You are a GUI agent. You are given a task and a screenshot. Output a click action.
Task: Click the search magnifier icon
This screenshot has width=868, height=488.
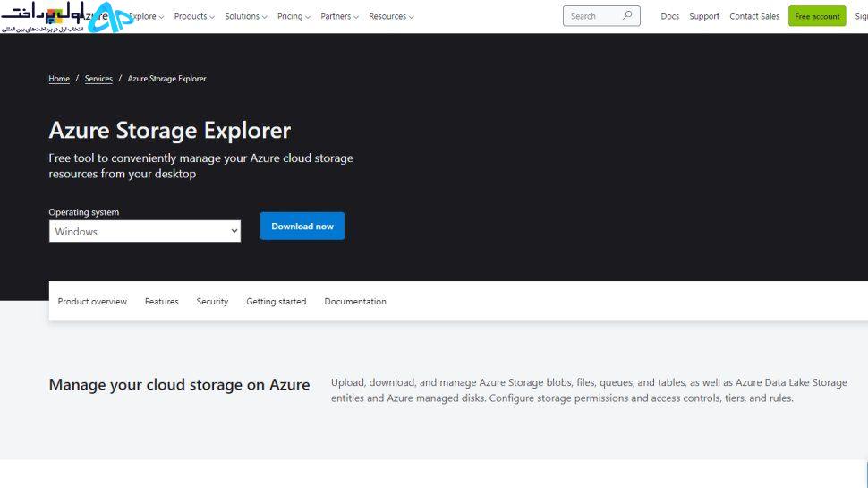pos(626,15)
